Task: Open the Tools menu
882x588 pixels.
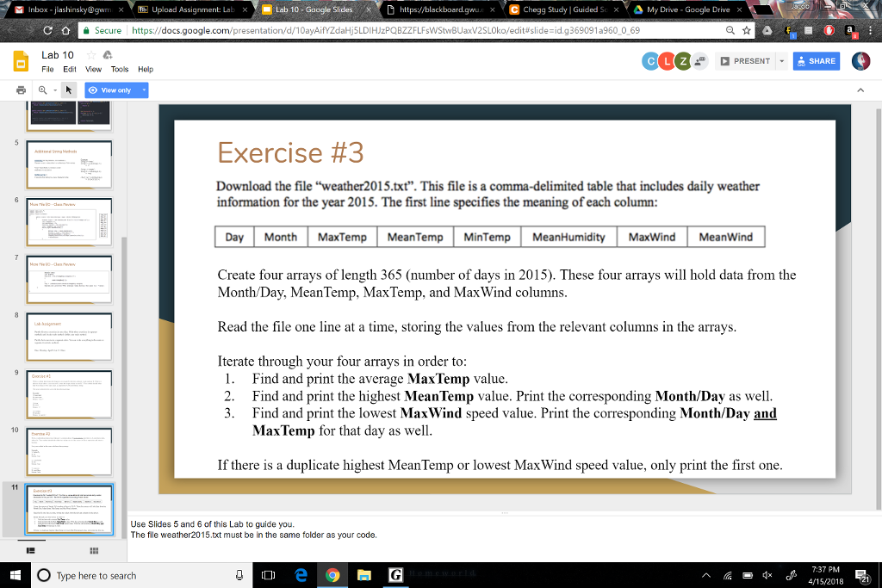Action: 120,69
